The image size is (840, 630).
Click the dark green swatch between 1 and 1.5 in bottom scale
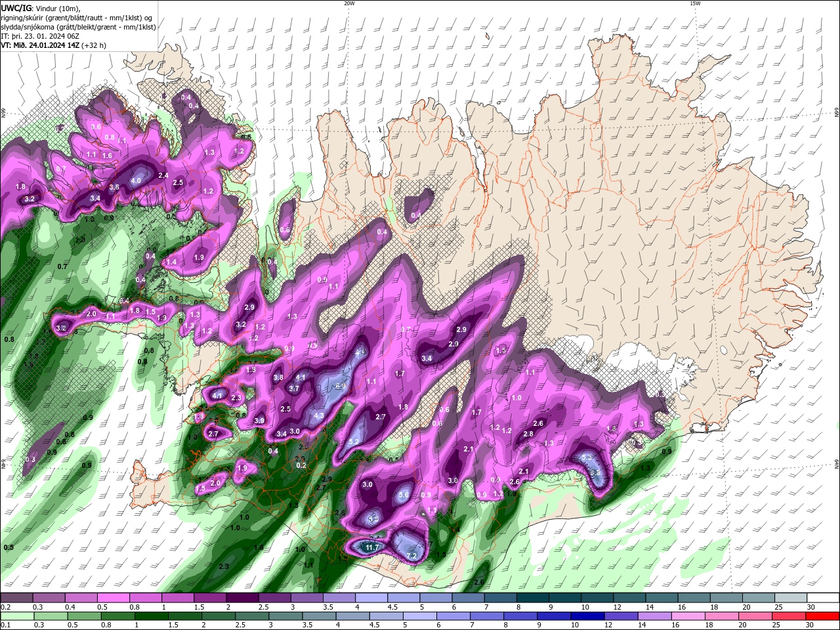pyautogui.click(x=150, y=616)
